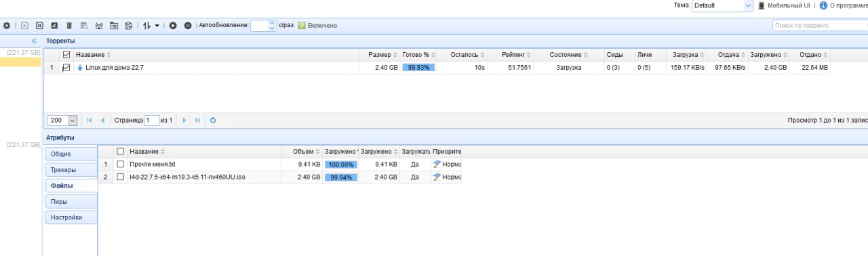This screenshot has width=868, height=256.
Task: Go to the previous page of torrents
Action: tap(102, 120)
